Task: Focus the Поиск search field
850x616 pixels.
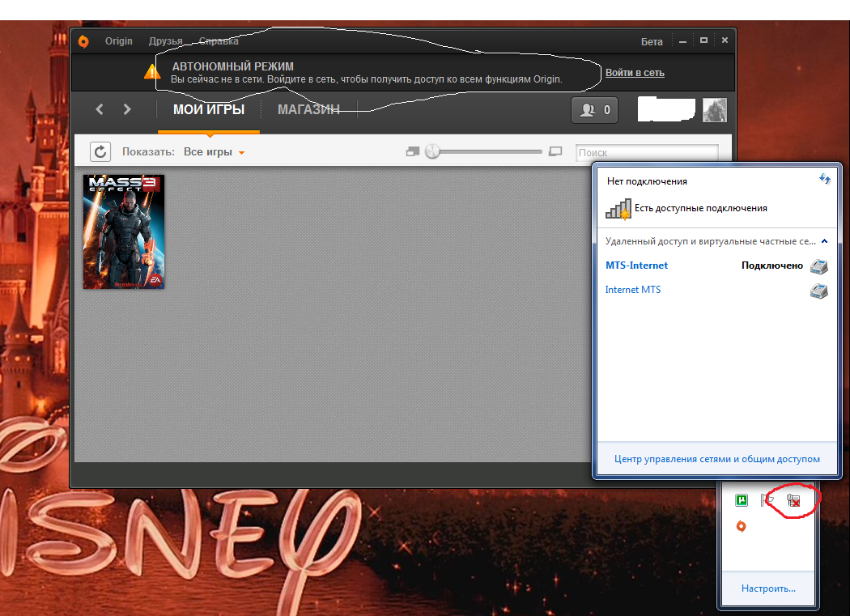Action: click(x=648, y=153)
